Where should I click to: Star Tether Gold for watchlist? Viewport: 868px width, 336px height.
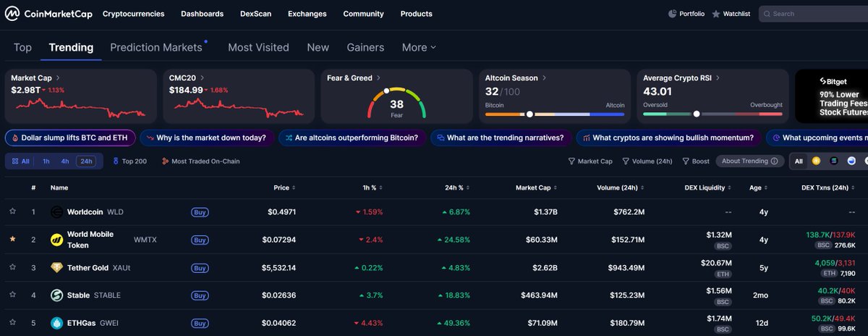click(12, 268)
